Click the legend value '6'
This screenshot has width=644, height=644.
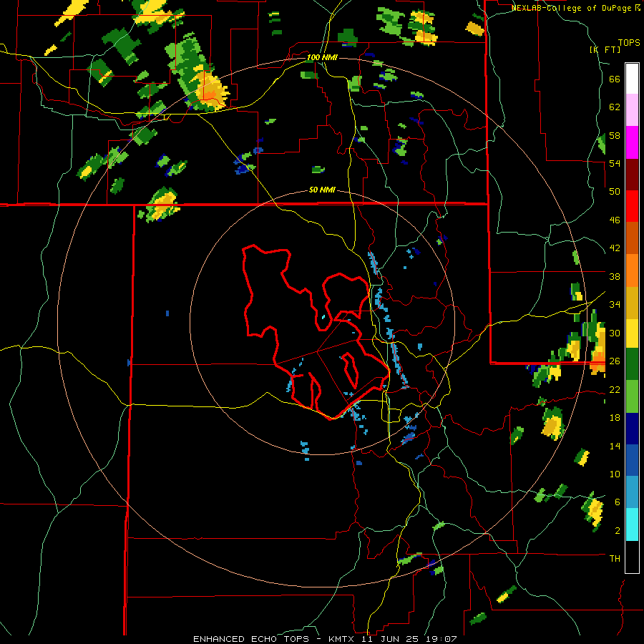617,502
